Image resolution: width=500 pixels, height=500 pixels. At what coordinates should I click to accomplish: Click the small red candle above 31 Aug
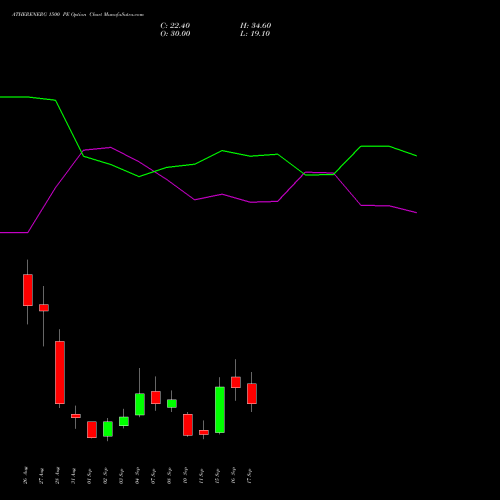pos(76,416)
